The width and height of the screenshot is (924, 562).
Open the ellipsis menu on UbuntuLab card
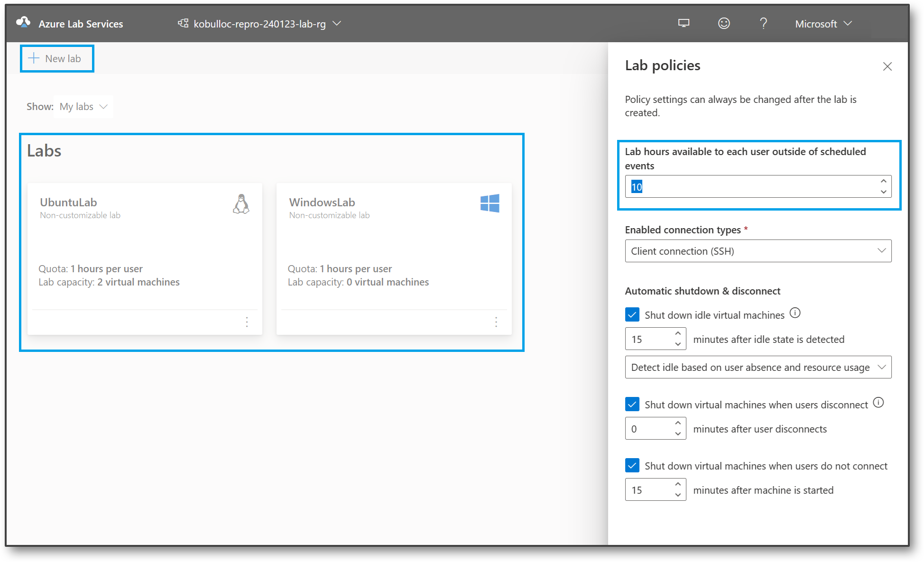coord(247,322)
